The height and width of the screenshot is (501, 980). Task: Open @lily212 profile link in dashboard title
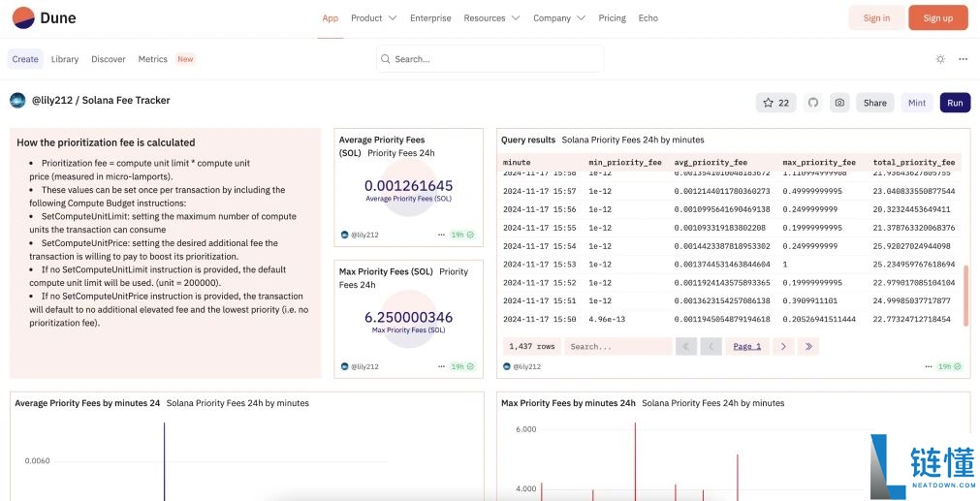(x=52, y=100)
